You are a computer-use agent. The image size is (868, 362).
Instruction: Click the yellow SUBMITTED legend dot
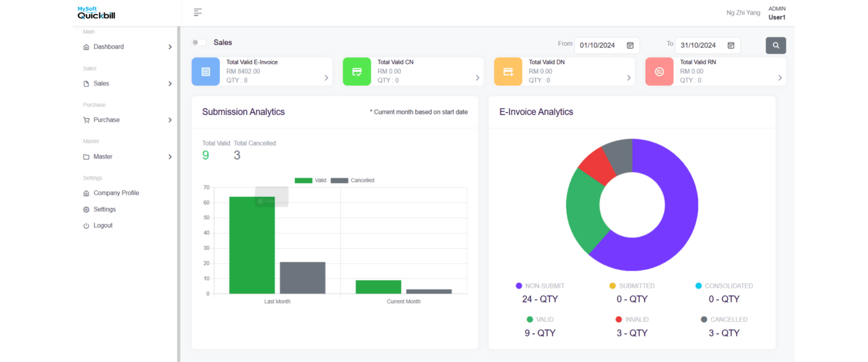coord(613,286)
